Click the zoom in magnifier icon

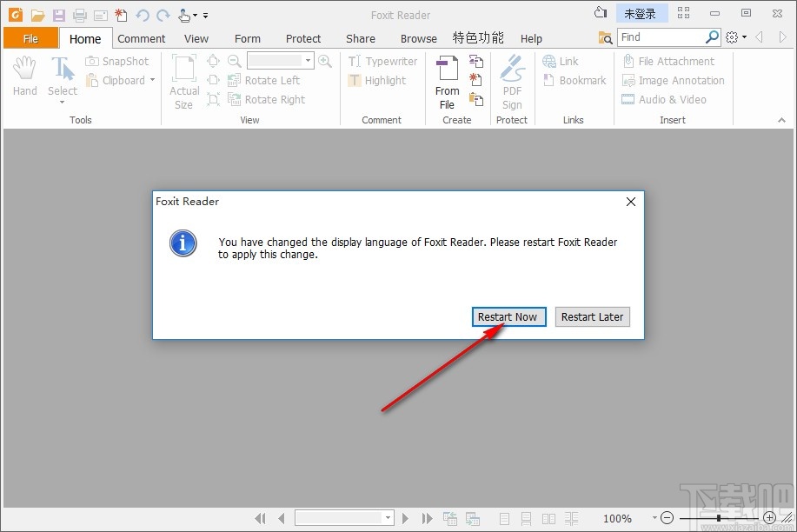[325, 61]
